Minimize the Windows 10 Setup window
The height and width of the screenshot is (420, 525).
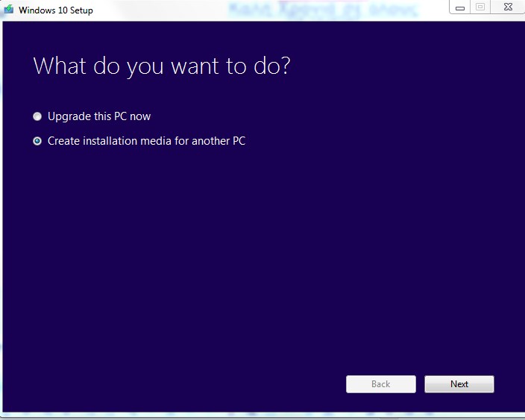click(460, 7)
